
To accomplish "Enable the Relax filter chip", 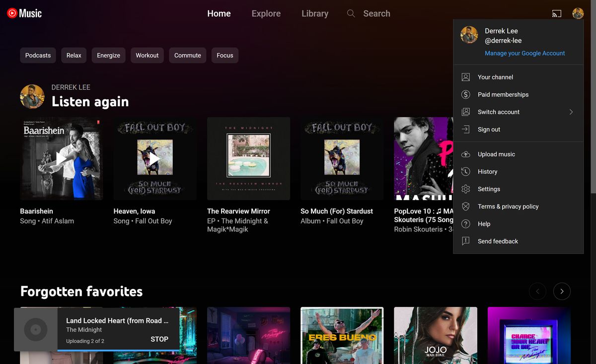I will pyautogui.click(x=74, y=55).
